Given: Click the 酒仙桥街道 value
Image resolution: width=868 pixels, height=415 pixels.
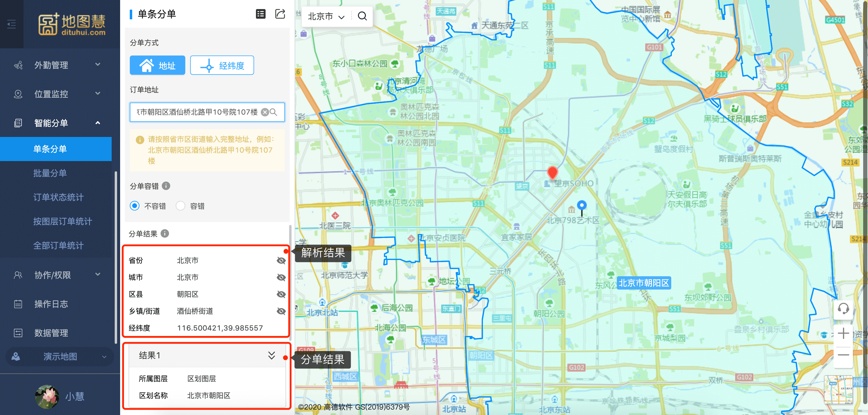Looking at the screenshot, I should [195, 311].
